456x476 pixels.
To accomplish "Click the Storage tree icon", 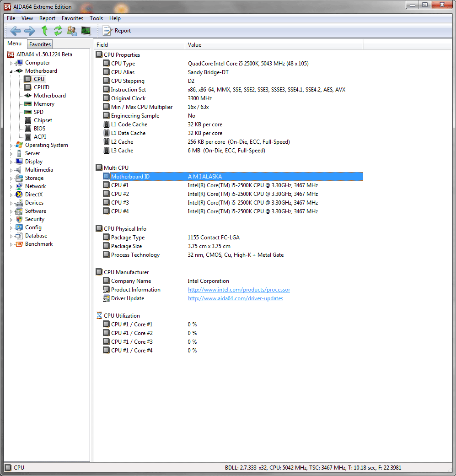I will 19,178.
